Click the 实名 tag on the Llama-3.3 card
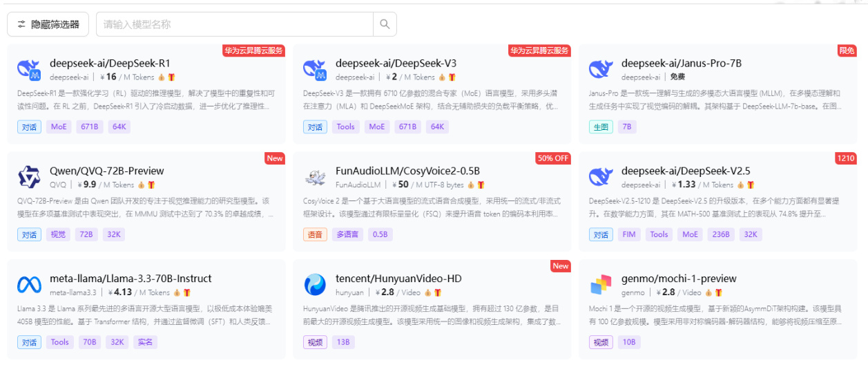The width and height of the screenshot is (868, 365). point(145,342)
